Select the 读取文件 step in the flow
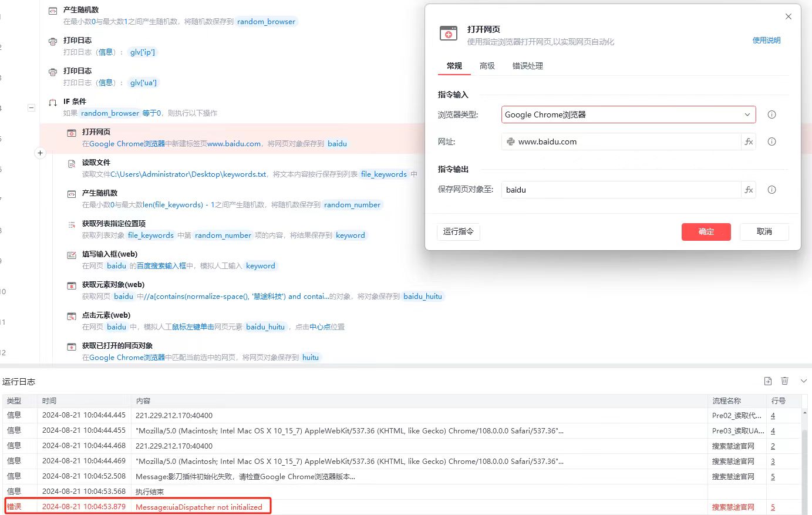The image size is (812, 515). 96,163
